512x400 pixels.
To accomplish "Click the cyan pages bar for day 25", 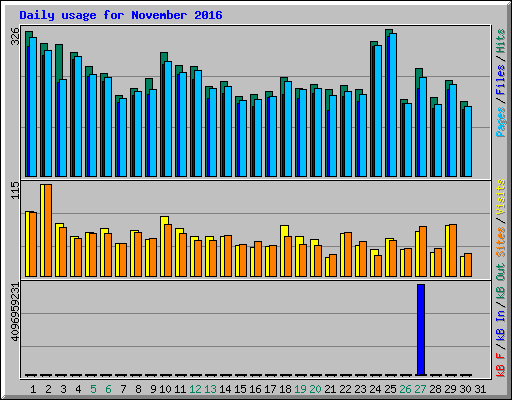I will click(393, 105).
